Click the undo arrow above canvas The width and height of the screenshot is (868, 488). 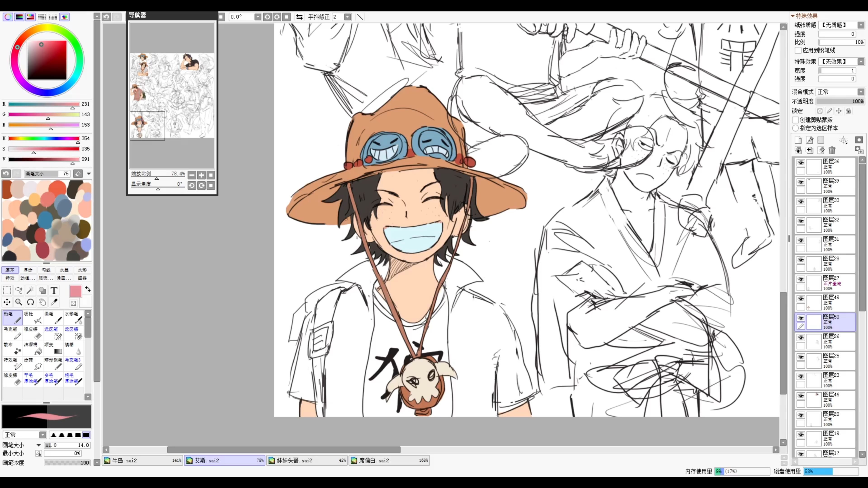[x=106, y=17]
